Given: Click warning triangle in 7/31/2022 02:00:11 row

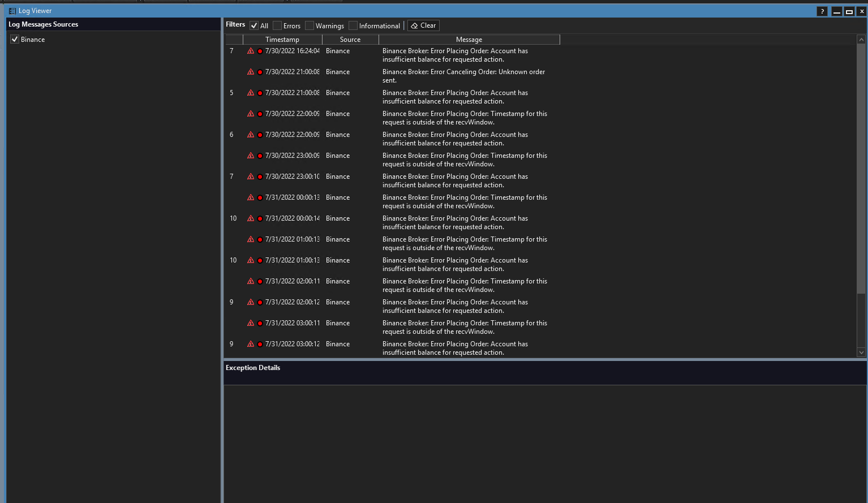Looking at the screenshot, I should [x=251, y=281].
